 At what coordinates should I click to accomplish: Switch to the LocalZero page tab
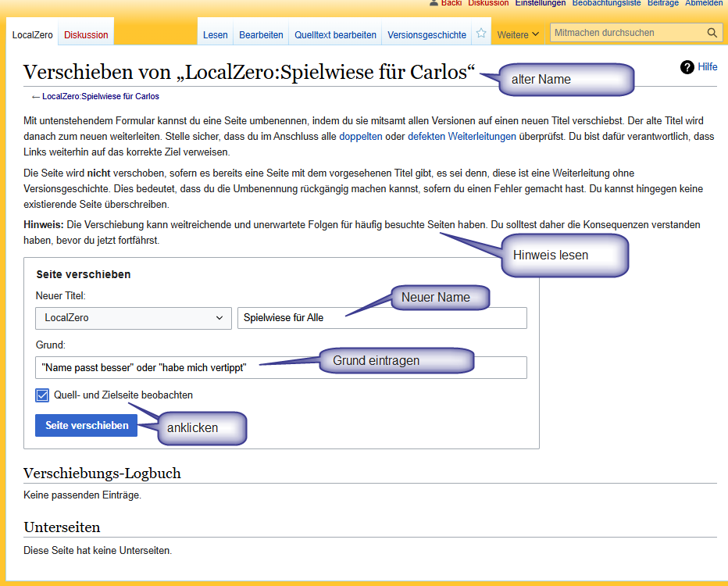(x=33, y=35)
